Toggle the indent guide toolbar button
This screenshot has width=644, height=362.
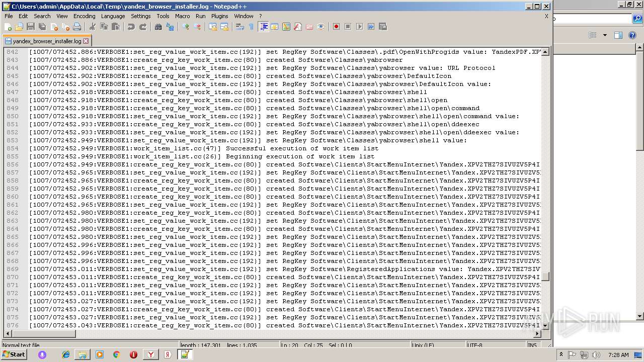(263, 27)
